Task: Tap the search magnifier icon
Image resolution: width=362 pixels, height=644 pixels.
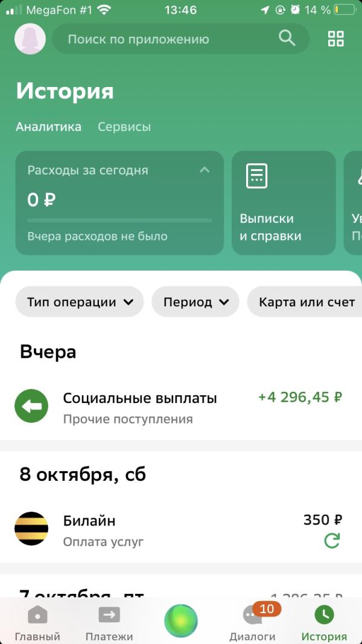Action: (x=287, y=39)
